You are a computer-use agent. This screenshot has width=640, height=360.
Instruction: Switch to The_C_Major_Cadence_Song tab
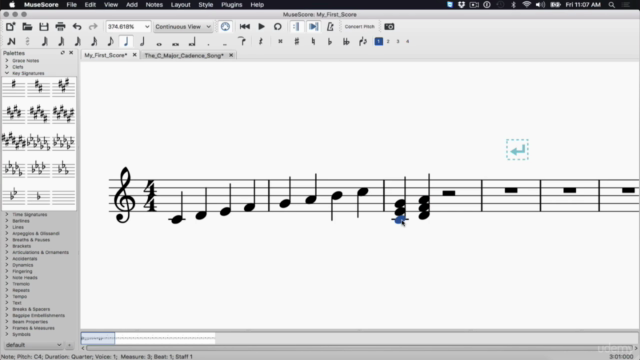(184, 55)
